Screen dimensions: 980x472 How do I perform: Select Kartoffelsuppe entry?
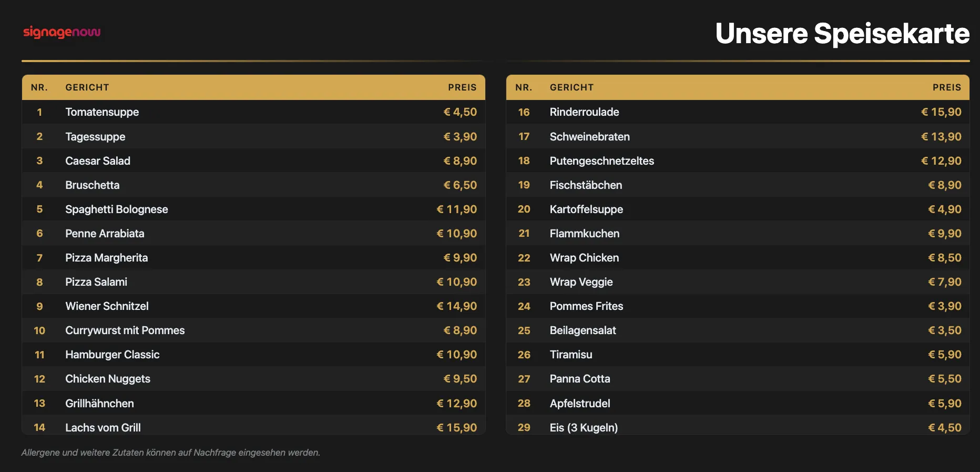point(587,209)
